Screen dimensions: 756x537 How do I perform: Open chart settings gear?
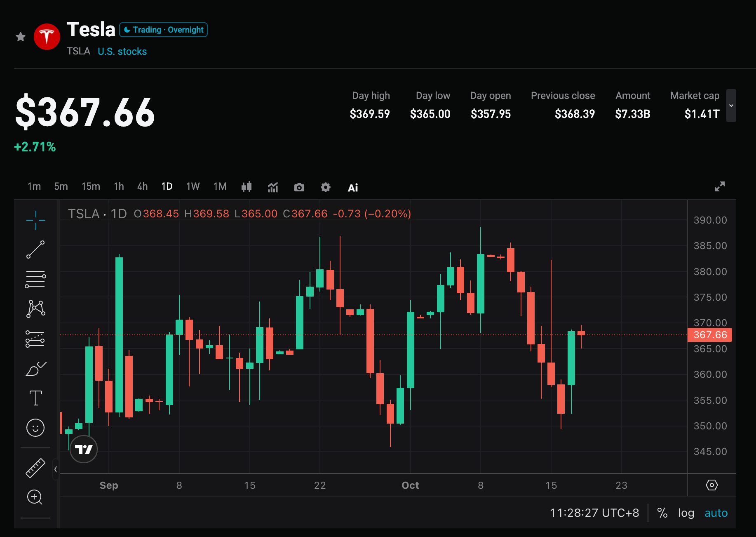click(326, 187)
